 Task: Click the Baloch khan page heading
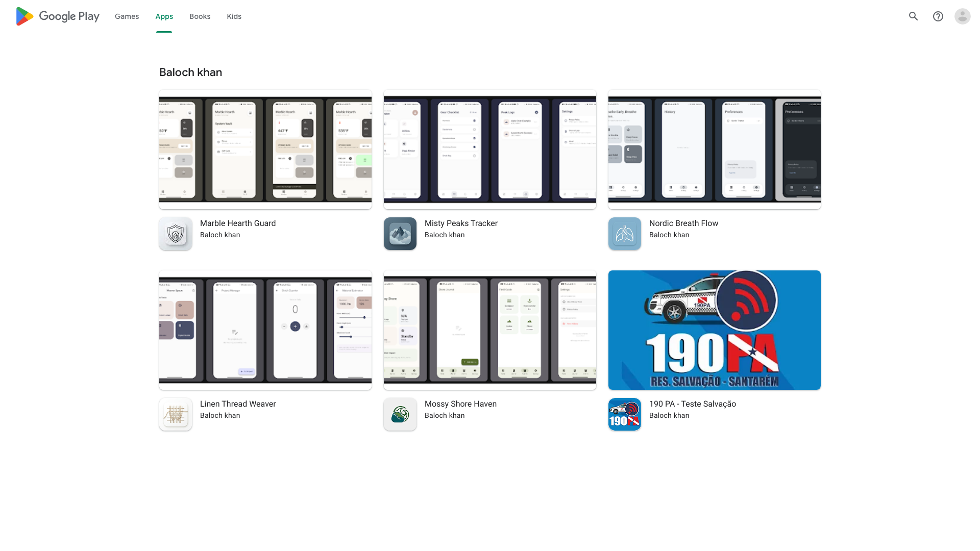point(190,72)
